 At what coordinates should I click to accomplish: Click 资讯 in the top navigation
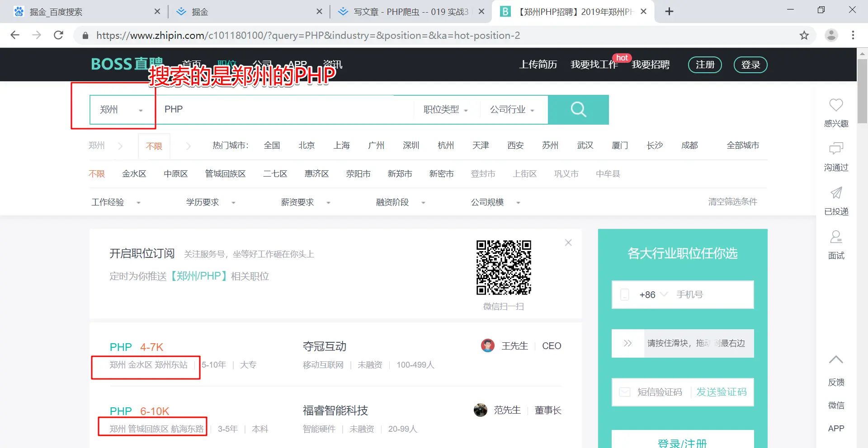point(332,65)
